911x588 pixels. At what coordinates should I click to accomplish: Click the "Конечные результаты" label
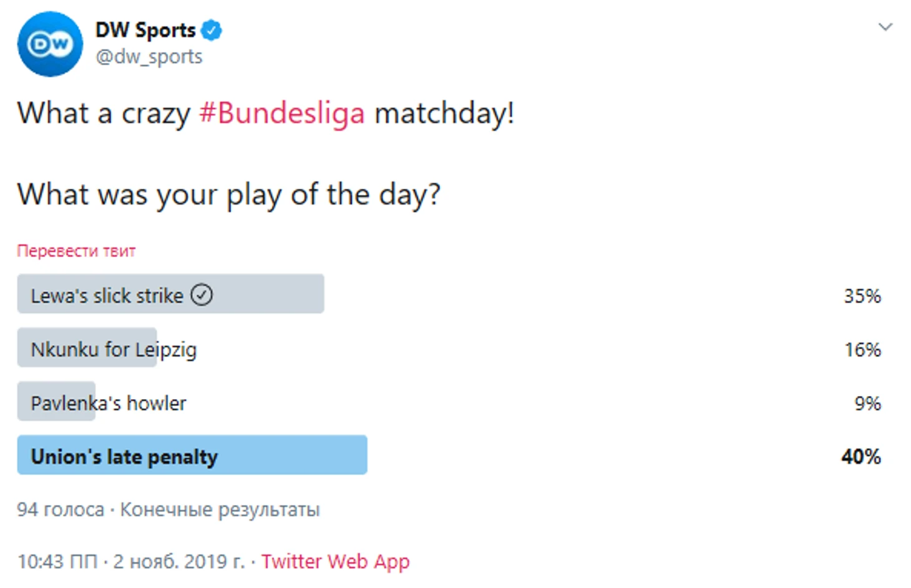(x=220, y=509)
